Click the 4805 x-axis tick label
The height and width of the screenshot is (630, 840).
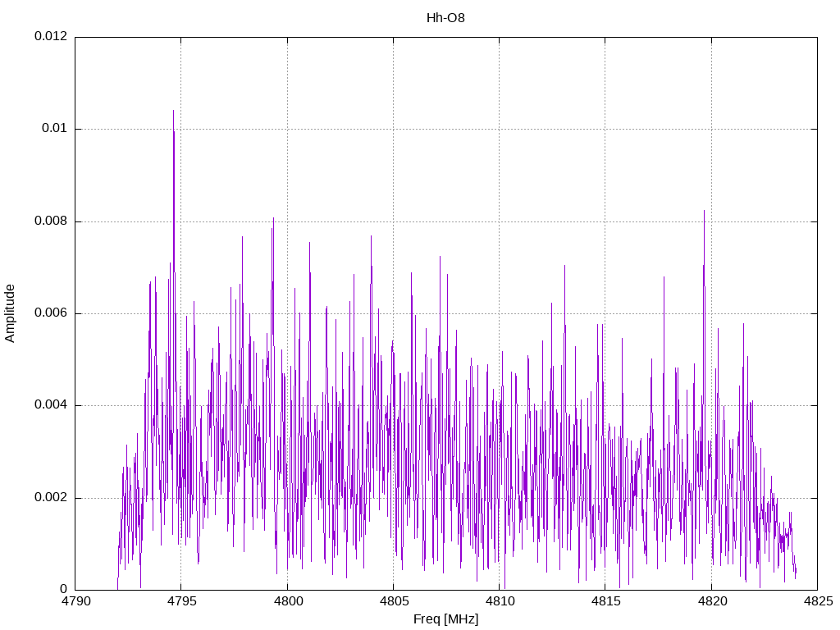click(395, 601)
